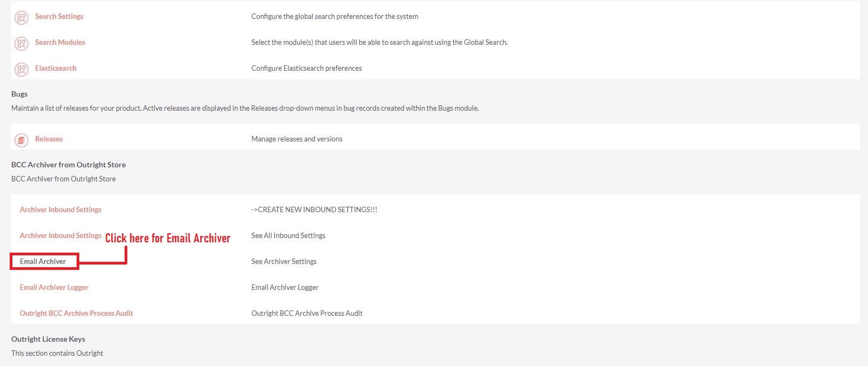Click the highlighted Email Archiver link
The width and height of the screenshot is (868, 366).
coord(43,261)
